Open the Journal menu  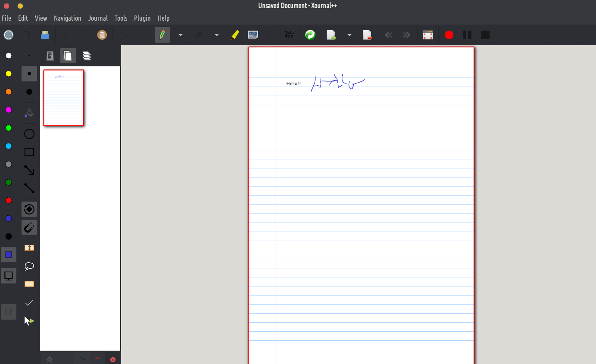point(98,18)
